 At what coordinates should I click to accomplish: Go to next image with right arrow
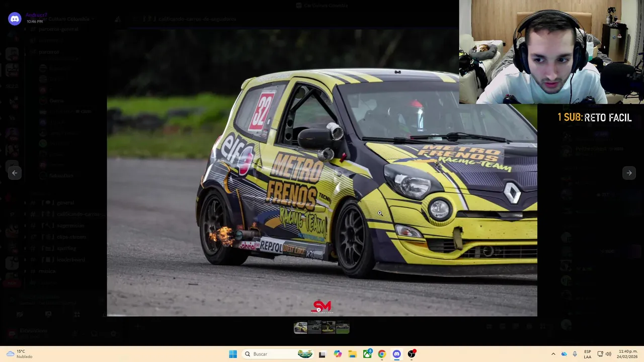coord(629,173)
